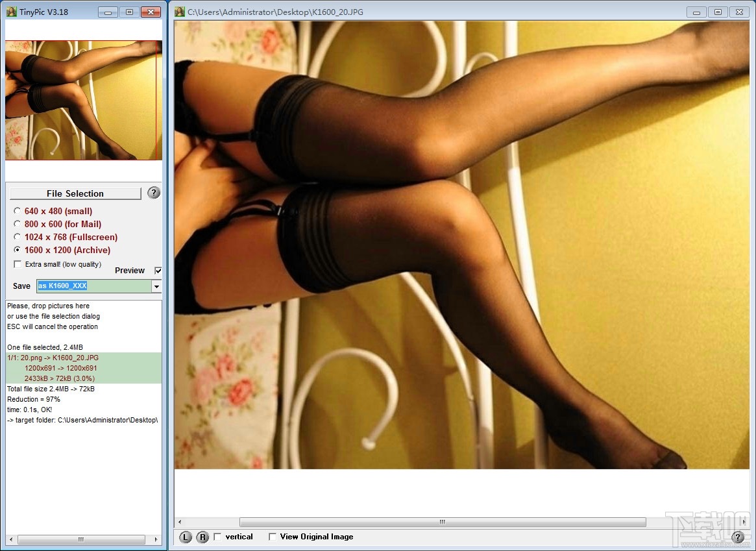
Task: Select 800 x 600 (for Mail) size
Action: [18, 224]
